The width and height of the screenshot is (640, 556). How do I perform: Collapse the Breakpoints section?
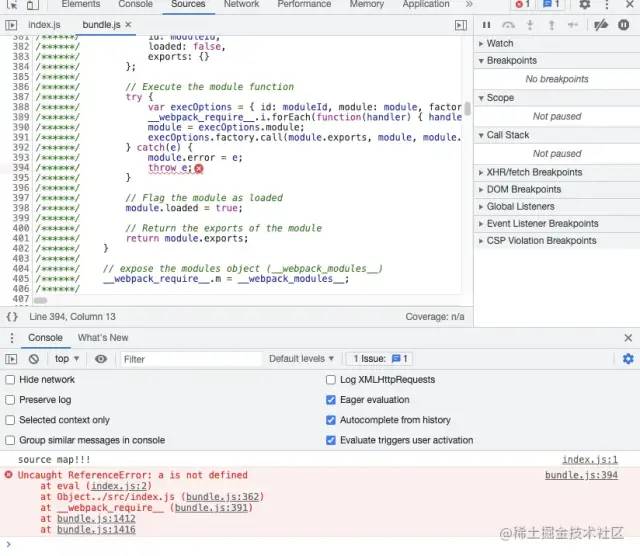557,60
